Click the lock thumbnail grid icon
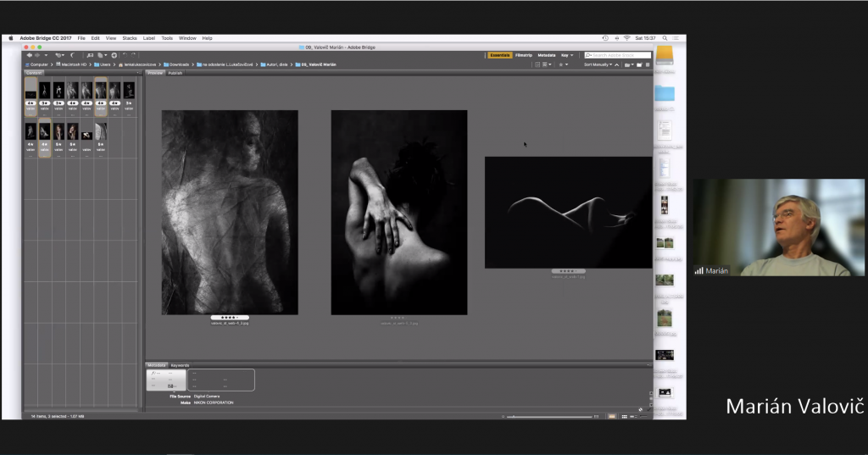 tap(612, 416)
